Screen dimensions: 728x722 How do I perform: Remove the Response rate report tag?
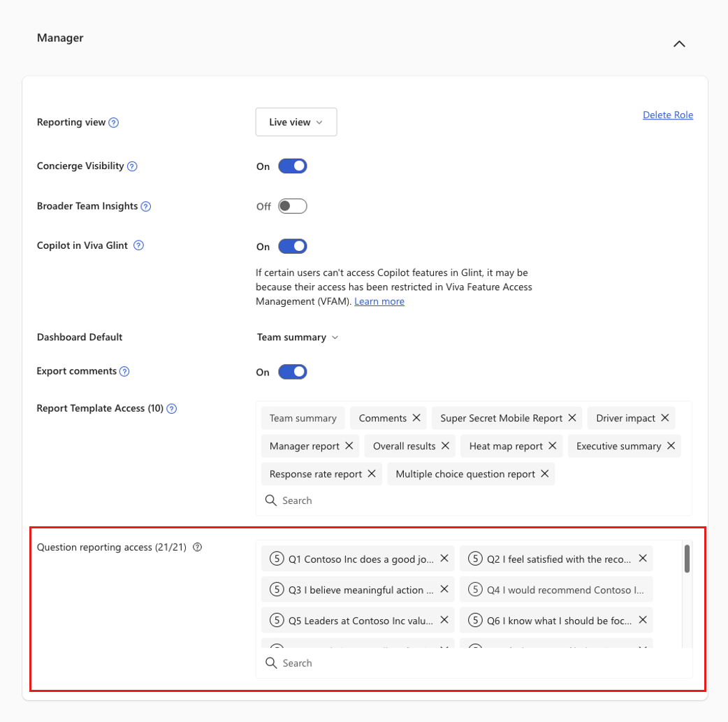[372, 473]
